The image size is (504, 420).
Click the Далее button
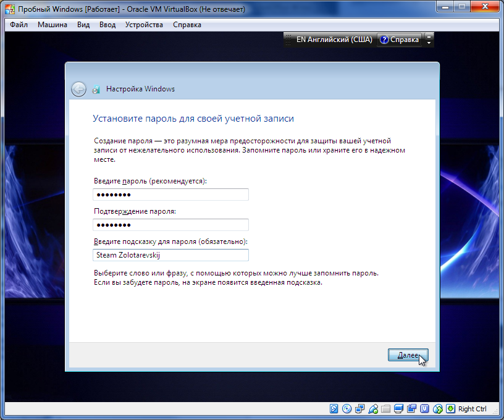click(x=407, y=355)
